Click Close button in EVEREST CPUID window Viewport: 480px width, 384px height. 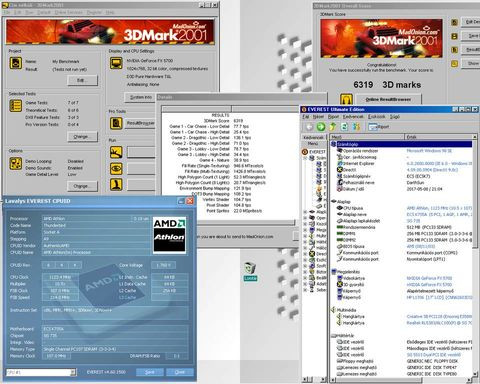180,372
